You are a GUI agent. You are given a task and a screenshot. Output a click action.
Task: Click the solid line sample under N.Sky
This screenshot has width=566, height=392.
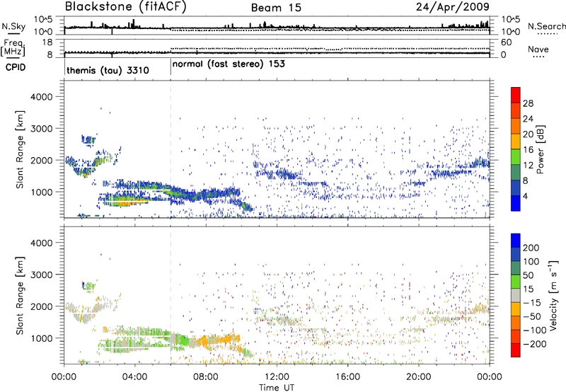point(13,33)
